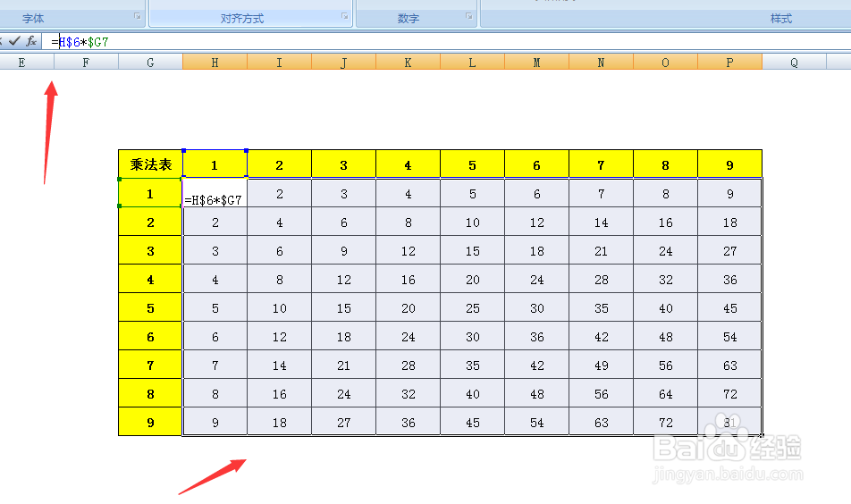Select column header Q

point(794,63)
